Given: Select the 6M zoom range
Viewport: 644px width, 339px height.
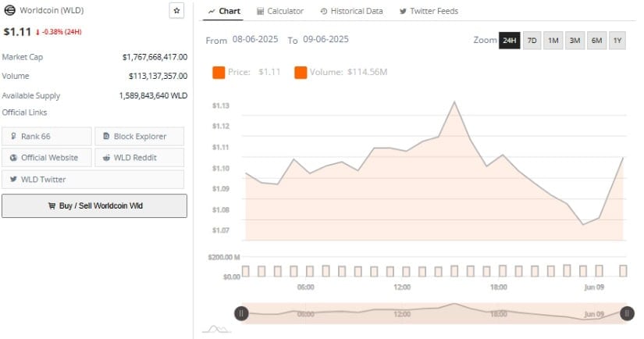Looking at the screenshot, I should click(x=596, y=41).
